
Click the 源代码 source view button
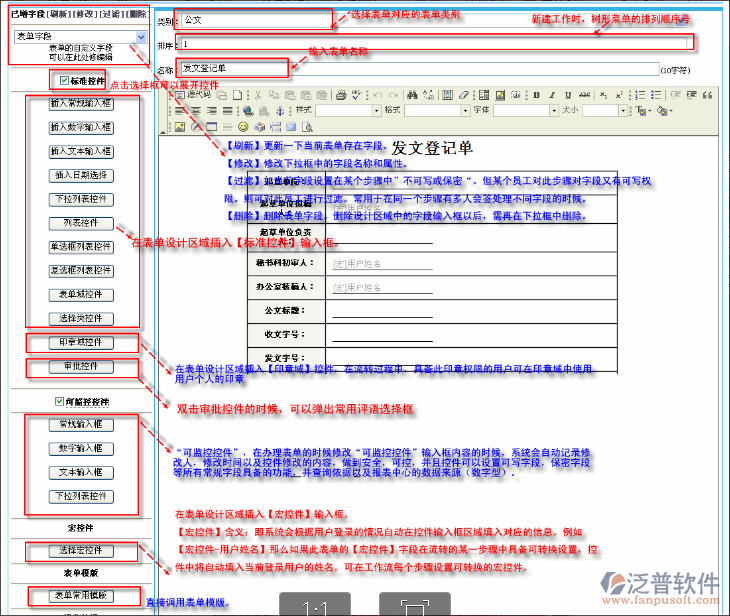click(193, 95)
